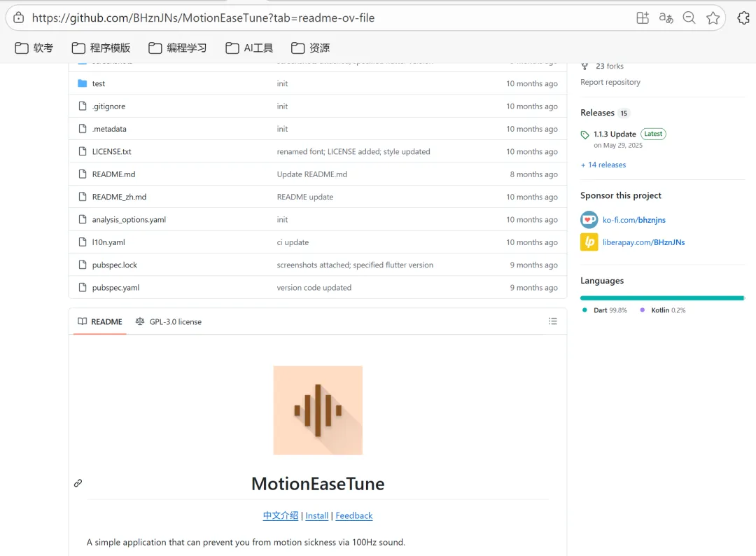Viewport: 756px width, 556px height.
Task: Open the split screen icon in address bar
Action: pyautogui.click(x=642, y=18)
